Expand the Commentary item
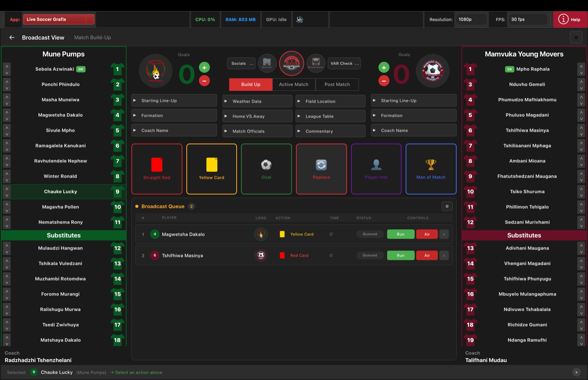This screenshot has width=588, height=380. 330,131
